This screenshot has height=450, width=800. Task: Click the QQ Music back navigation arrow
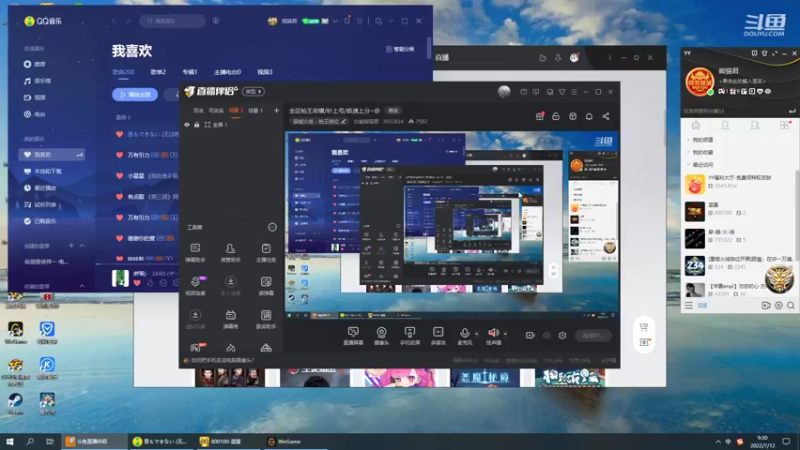pyautogui.click(x=114, y=21)
